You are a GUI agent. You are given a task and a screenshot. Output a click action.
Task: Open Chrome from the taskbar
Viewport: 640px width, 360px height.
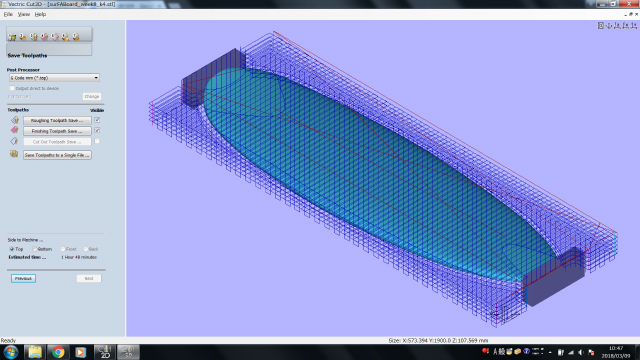[58, 352]
